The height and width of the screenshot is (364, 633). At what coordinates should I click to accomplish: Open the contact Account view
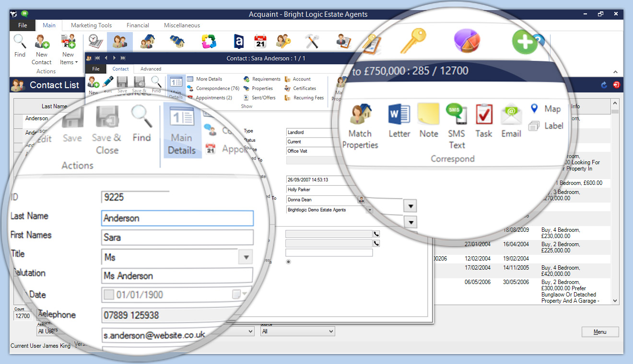pos(298,79)
